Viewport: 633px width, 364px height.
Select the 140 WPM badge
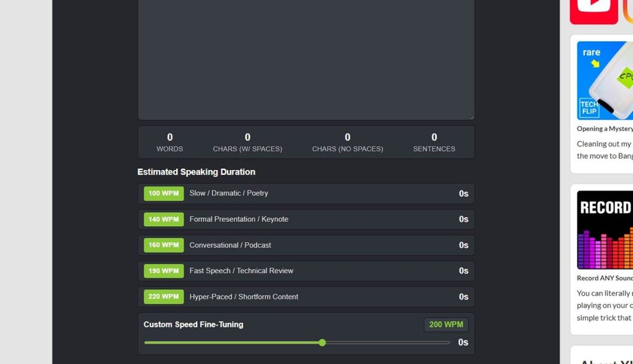(163, 219)
